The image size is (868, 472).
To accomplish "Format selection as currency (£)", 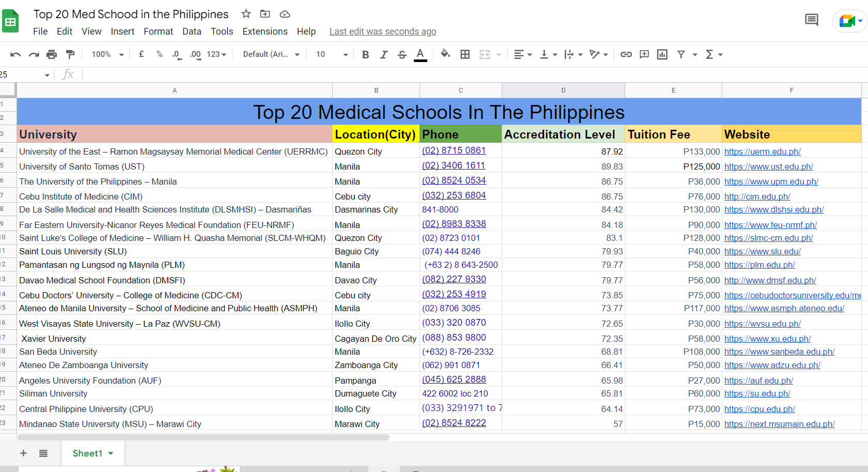I will [x=141, y=54].
